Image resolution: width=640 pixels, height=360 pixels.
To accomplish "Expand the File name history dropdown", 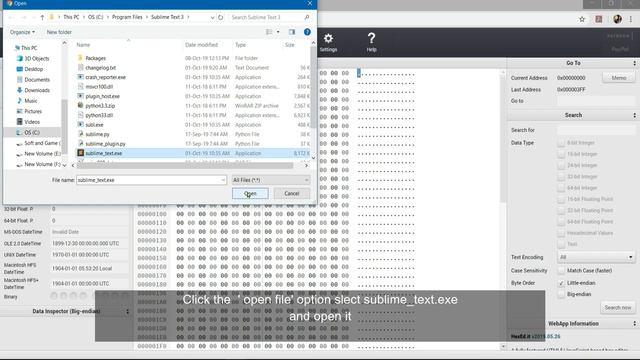I will pos(223,180).
